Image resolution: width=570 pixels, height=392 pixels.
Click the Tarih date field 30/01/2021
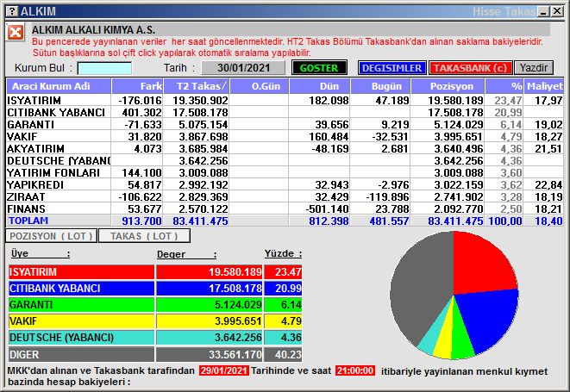coord(243,68)
